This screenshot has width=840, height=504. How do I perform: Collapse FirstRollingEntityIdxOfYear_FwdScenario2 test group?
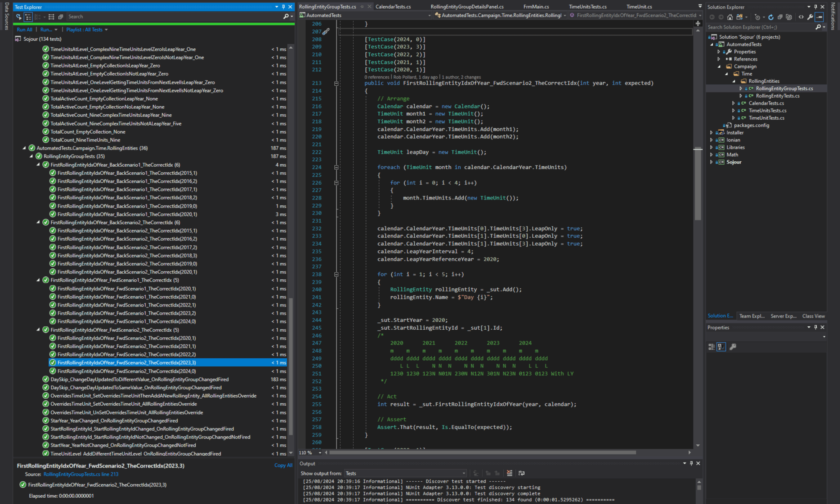click(x=38, y=330)
